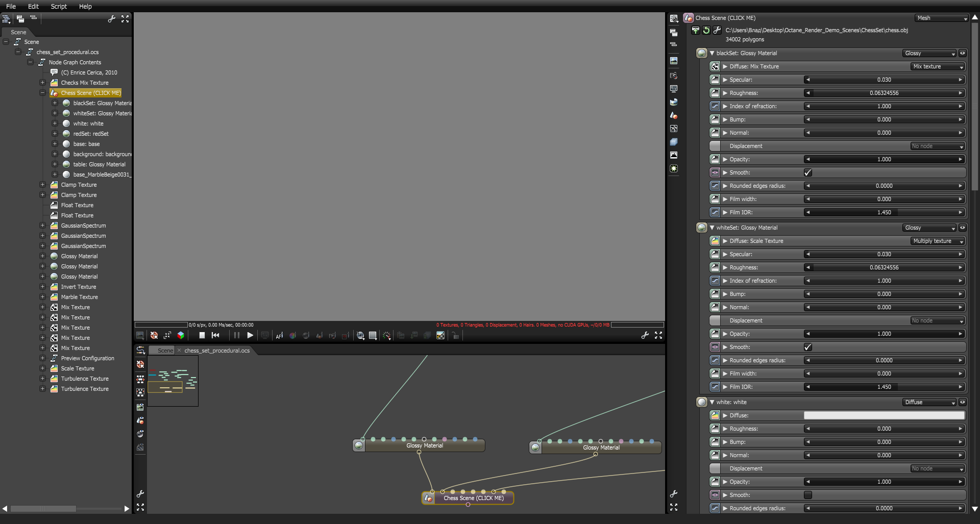Toggle the checkerboard alpha background icon

coord(440,335)
